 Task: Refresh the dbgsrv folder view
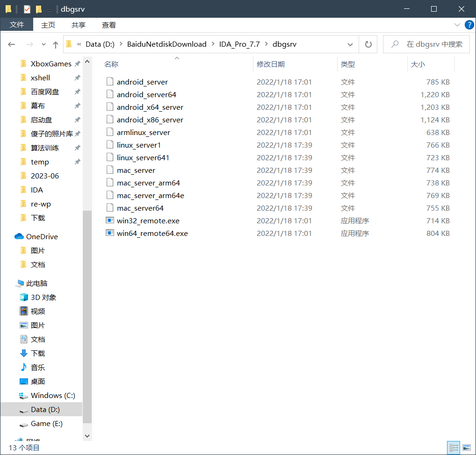tap(368, 44)
